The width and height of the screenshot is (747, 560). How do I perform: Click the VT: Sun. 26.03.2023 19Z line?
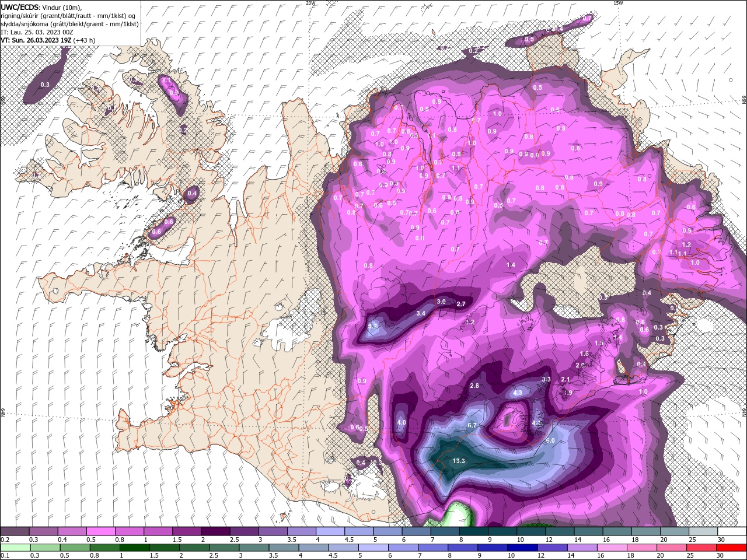click(48, 40)
